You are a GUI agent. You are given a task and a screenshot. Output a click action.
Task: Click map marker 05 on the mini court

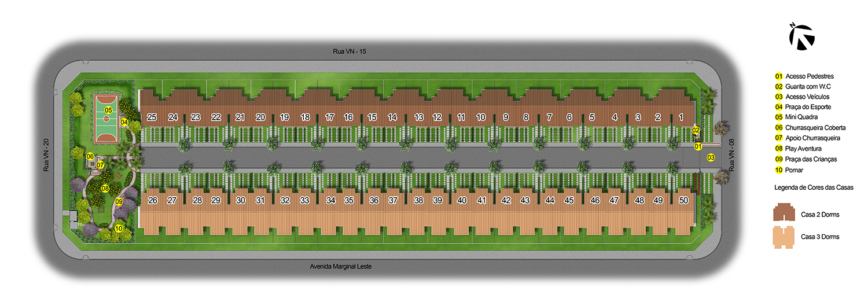click(108, 109)
